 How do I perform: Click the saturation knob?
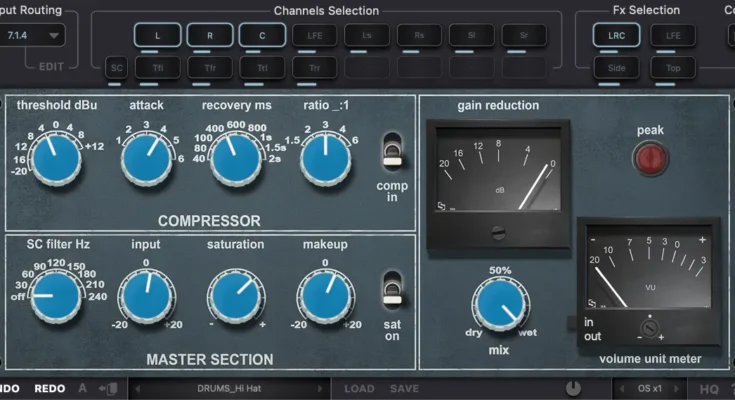[236, 297]
